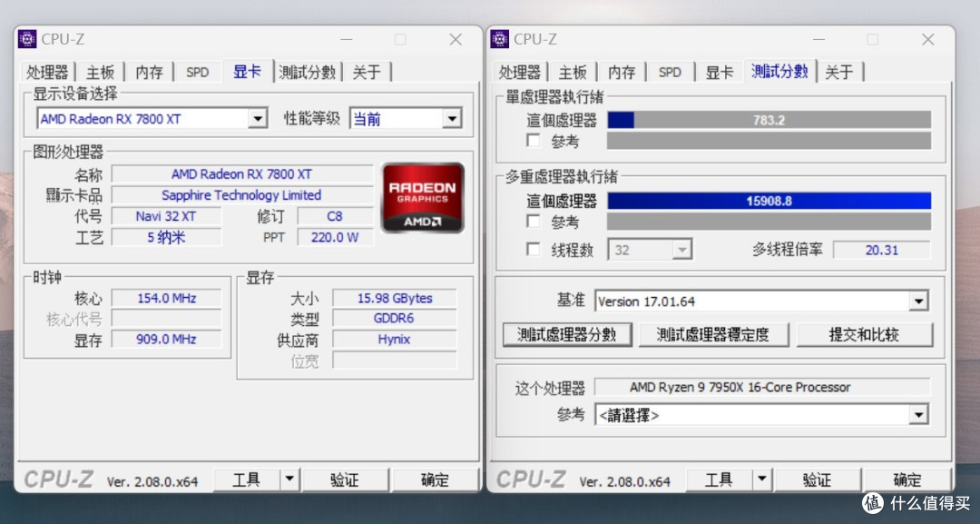980x524 pixels.
Task: Open 工具 dropdown arrow in right window
Action: tap(762, 480)
